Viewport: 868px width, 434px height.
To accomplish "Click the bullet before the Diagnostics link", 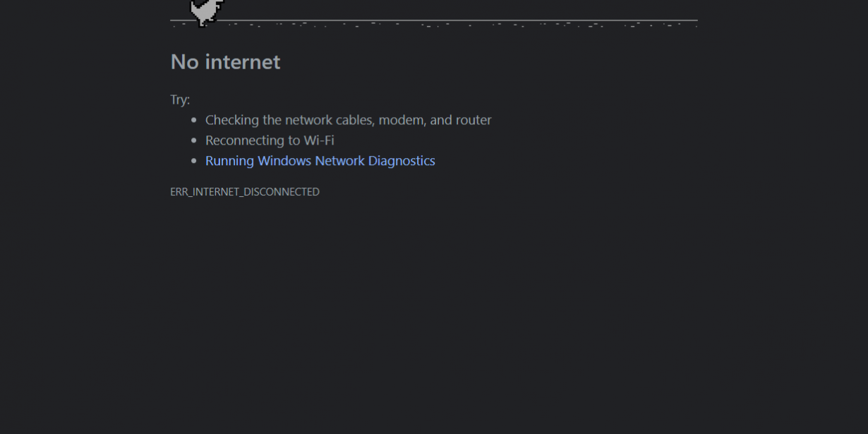I will click(x=194, y=161).
